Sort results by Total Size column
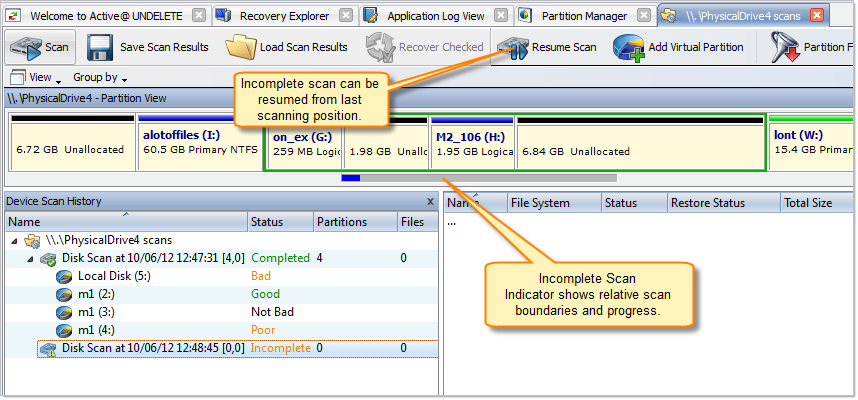858x400 pixels. pyautogui.click(x=817, y=203)
